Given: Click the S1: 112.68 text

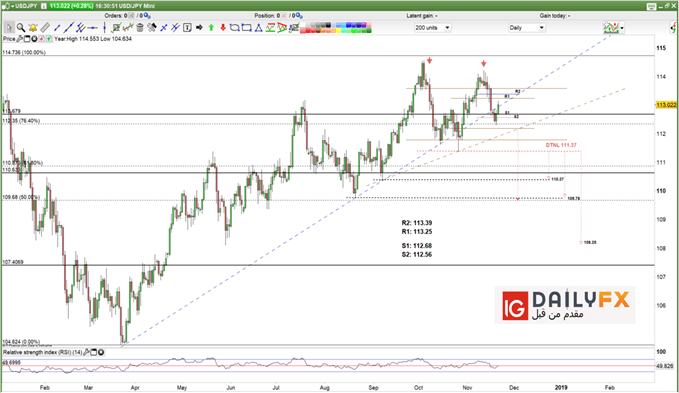Looking at the screenshot, I should coord(417,246).
